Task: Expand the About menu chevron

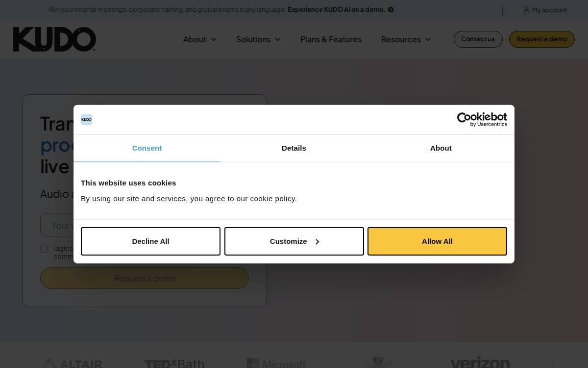Action: point(214,39)
